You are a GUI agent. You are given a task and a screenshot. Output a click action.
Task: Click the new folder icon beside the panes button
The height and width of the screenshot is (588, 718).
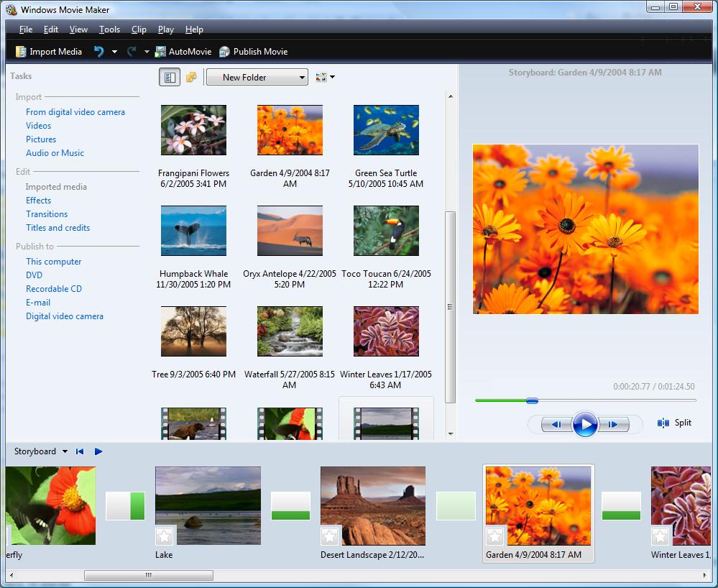click(191, 76)
